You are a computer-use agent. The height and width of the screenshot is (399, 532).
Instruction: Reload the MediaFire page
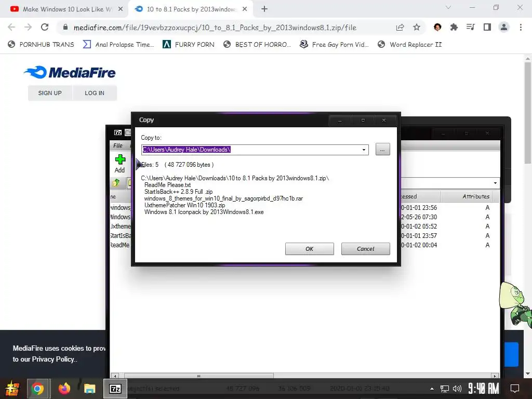pos(45,27)
